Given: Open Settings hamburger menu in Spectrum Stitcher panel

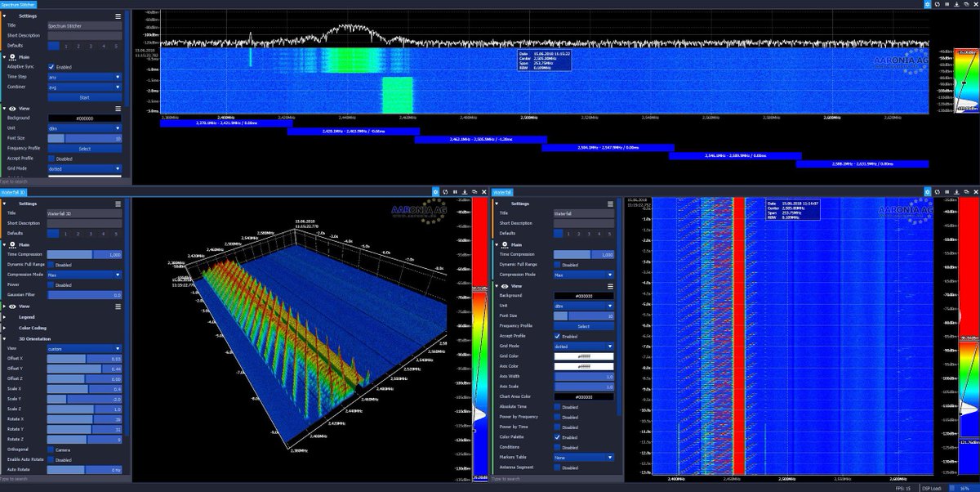Looking at the screenshot, I should [118, 16].
